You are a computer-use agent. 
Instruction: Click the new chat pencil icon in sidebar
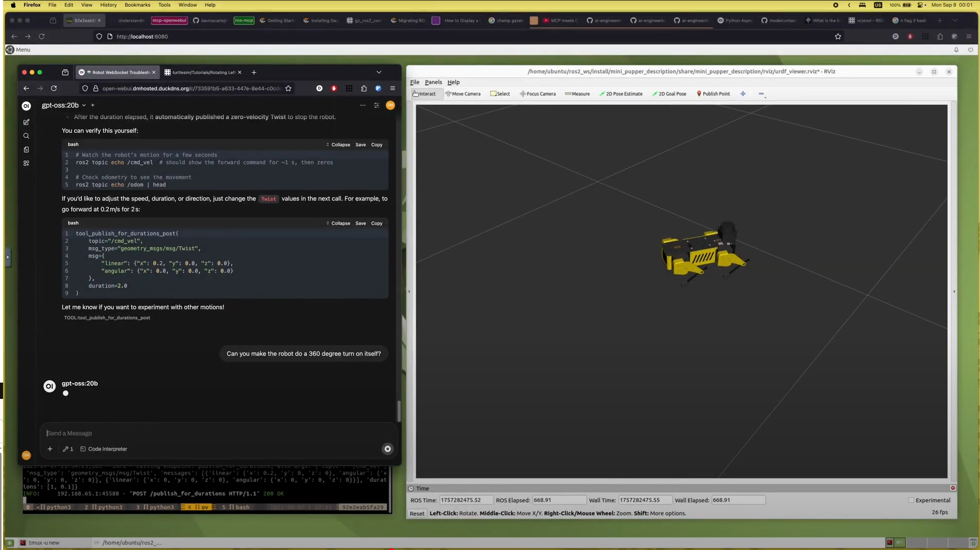point(26,122)
